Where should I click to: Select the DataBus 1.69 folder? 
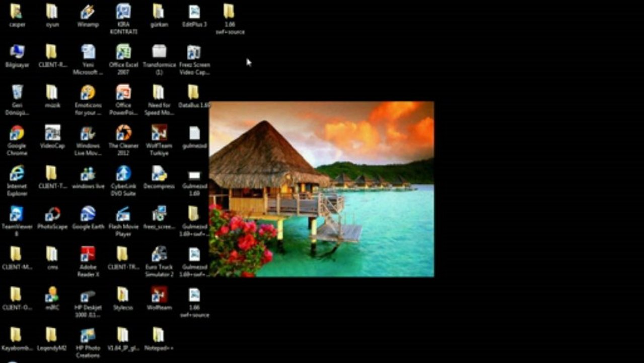pos(194,92)
